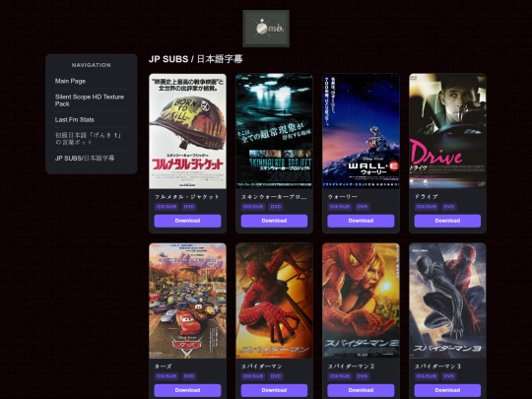The height and width of the screenshot is (399, 532).
Task: Click the Cars poster
Action: point(187,300)
